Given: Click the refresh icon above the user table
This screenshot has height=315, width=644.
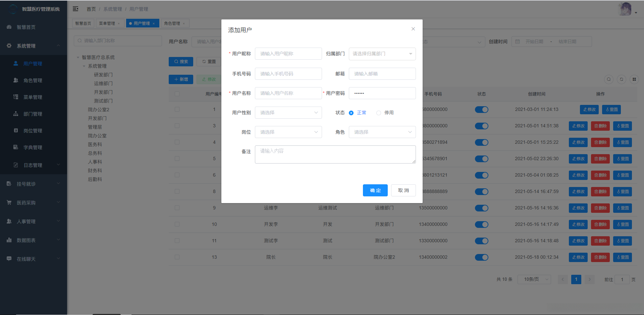Looking at the screenshot, I should pos(622,79).
